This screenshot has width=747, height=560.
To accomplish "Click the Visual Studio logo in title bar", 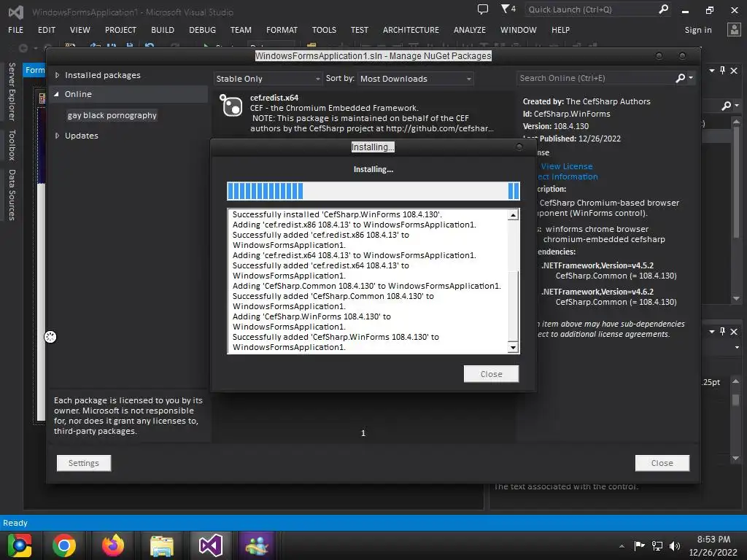I will tap(16, 12).
